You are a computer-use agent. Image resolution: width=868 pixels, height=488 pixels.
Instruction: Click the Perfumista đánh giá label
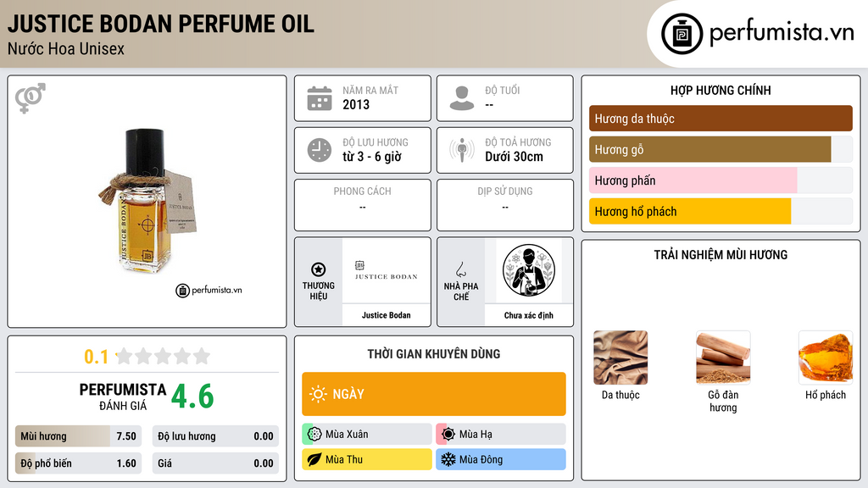[123, 396]
